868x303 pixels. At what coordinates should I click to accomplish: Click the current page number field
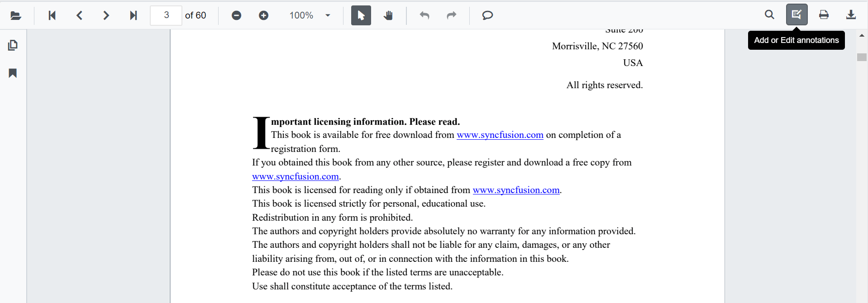(x=166, y=15)
